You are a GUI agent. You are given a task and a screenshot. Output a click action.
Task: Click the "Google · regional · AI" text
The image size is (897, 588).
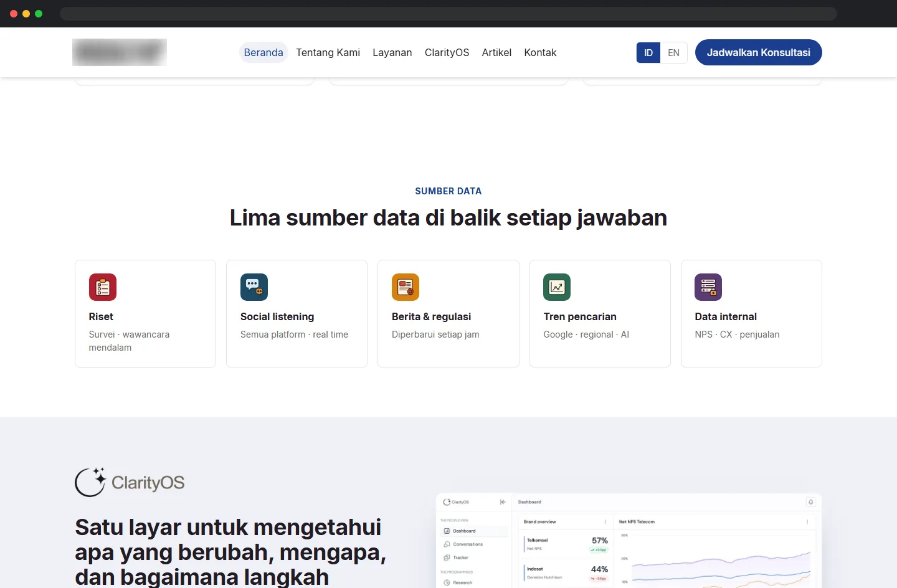click(586, 334)
